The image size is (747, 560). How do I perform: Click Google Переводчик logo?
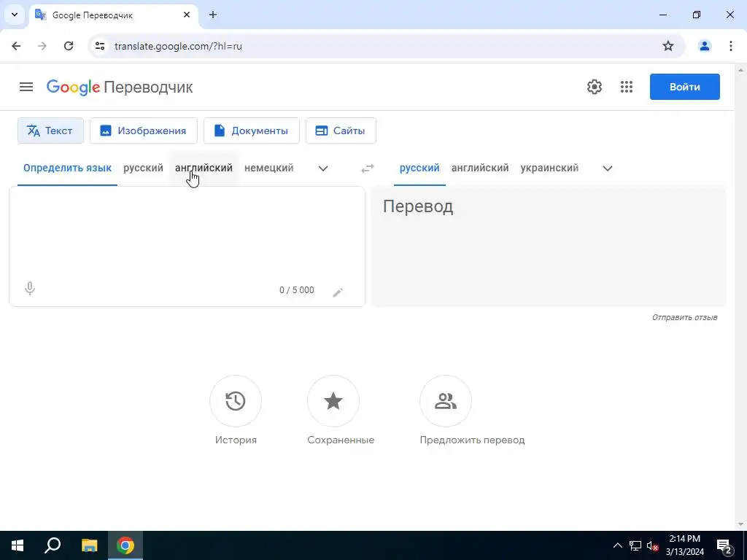(x=120, y=87)
